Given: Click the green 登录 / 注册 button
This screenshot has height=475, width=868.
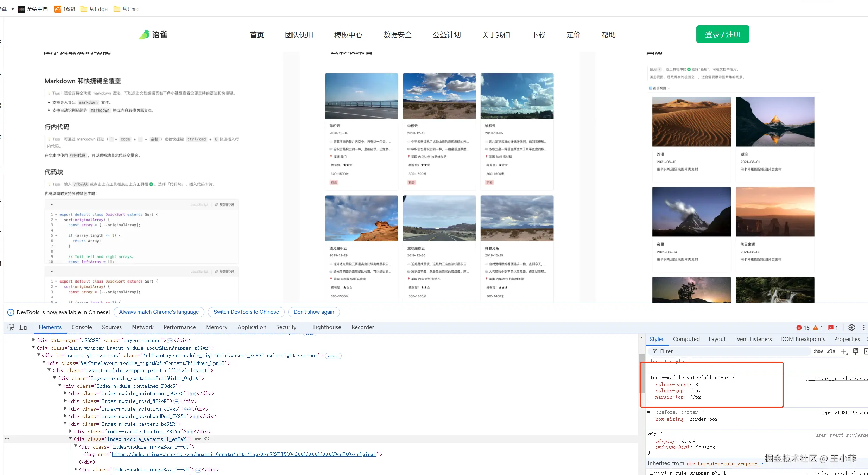Looking at the screenshot, I should [x=722, y=34].
